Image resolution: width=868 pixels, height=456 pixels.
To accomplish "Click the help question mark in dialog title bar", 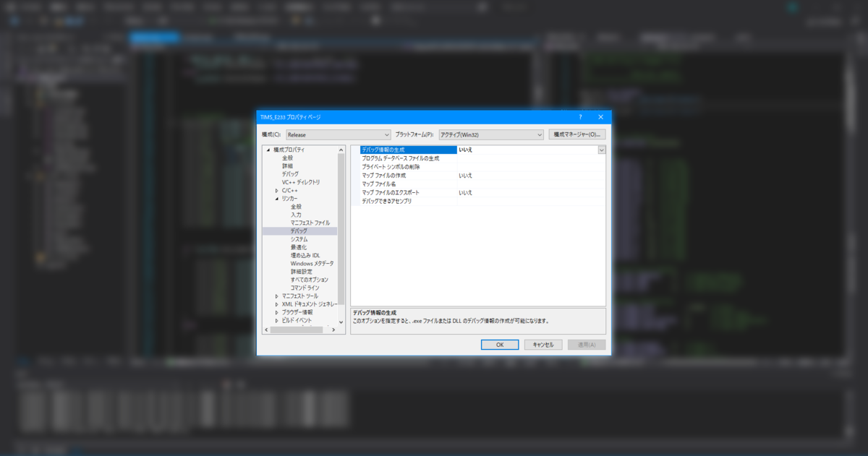I will tap(580, 117).
